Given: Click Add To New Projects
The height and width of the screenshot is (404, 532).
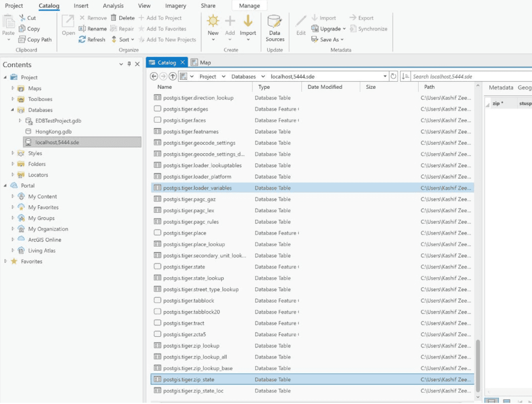Looking at the screenshot, I should click(168, 39).
